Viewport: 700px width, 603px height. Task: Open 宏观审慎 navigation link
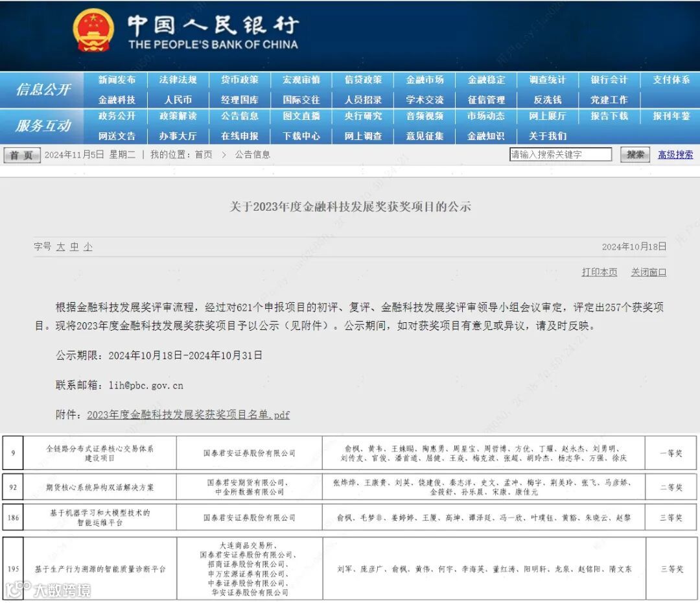(301, 80)
